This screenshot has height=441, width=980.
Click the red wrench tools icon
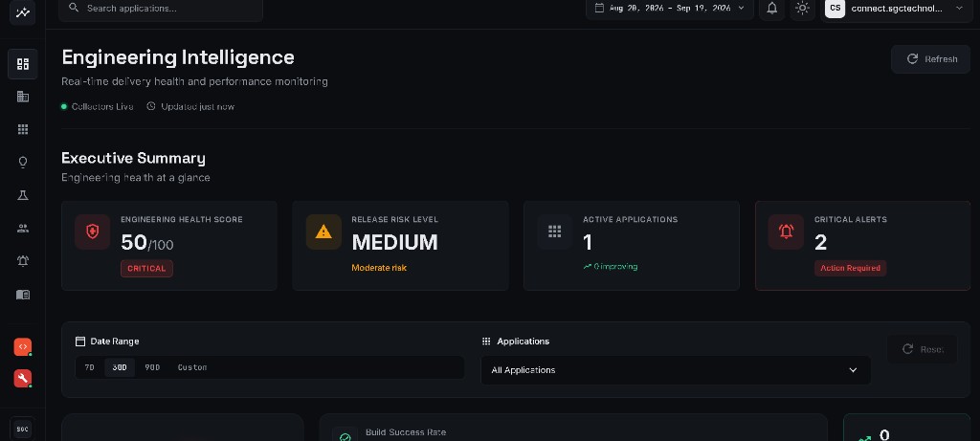(x=23, y=378)
